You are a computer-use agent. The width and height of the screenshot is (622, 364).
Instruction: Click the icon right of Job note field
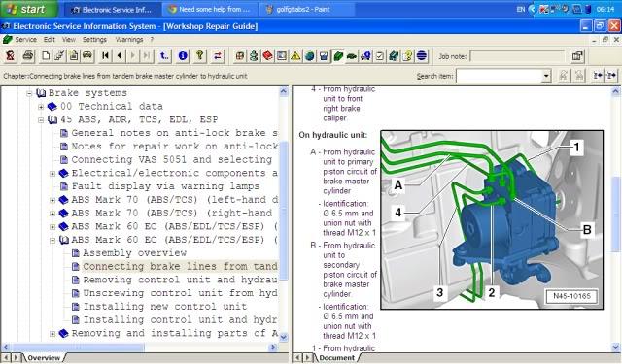pyautogui.click(x=577, y=56)
